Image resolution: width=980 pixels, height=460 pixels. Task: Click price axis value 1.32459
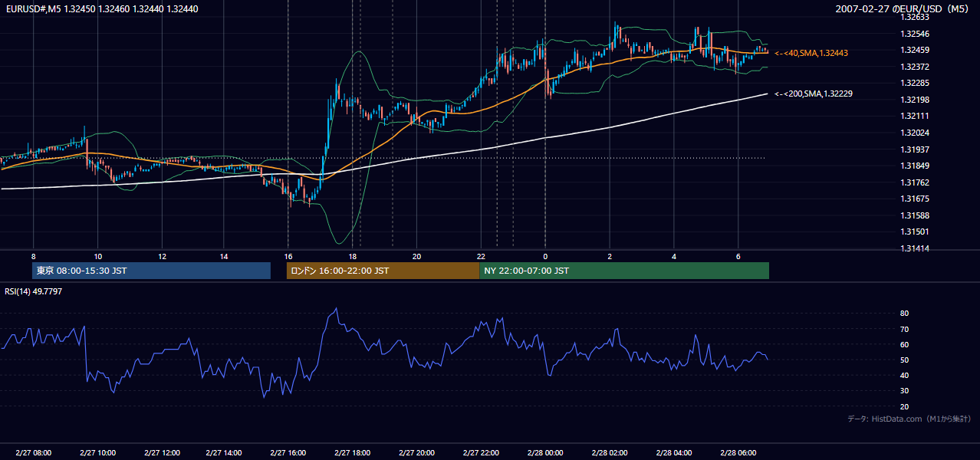[x=915, y=50]
